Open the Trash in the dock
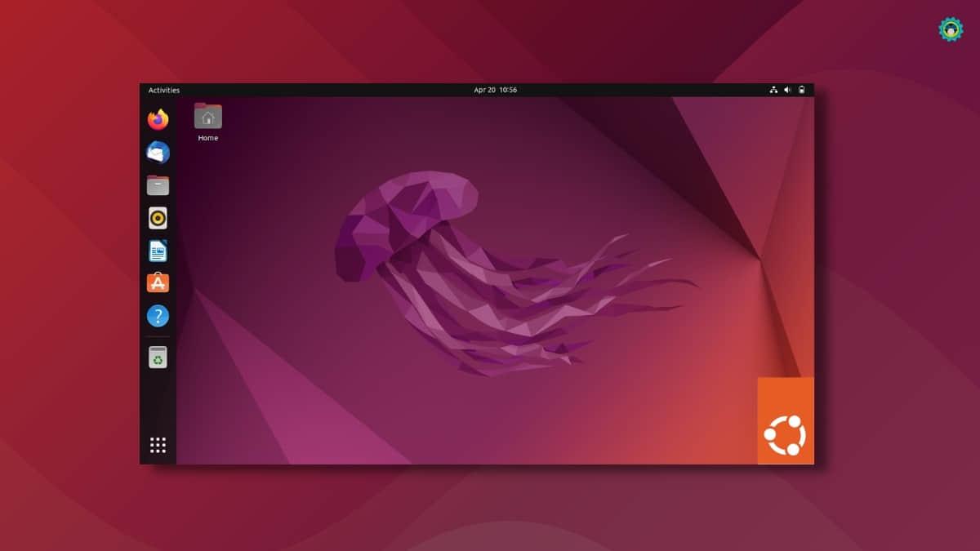Screen dimensions: 980x551 tap(158, 357)
